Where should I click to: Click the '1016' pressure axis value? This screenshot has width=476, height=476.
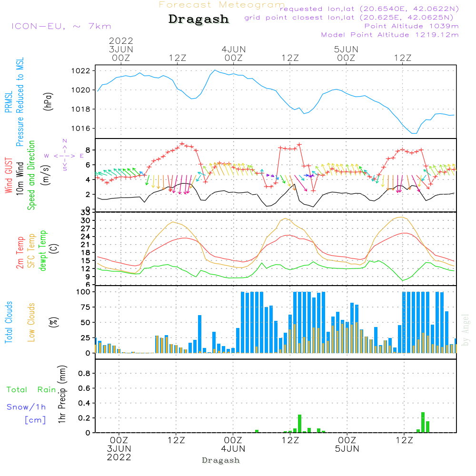click(x=81, y=129)
